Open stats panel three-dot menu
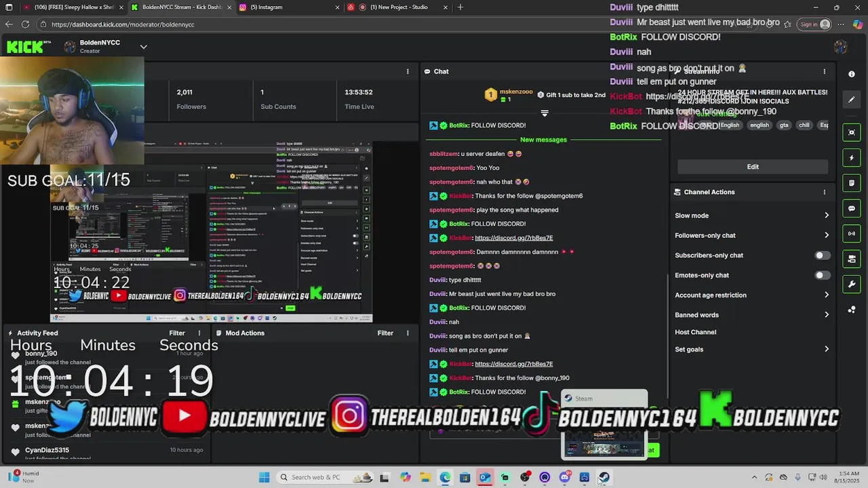868x488 pixels. [408, 71]
